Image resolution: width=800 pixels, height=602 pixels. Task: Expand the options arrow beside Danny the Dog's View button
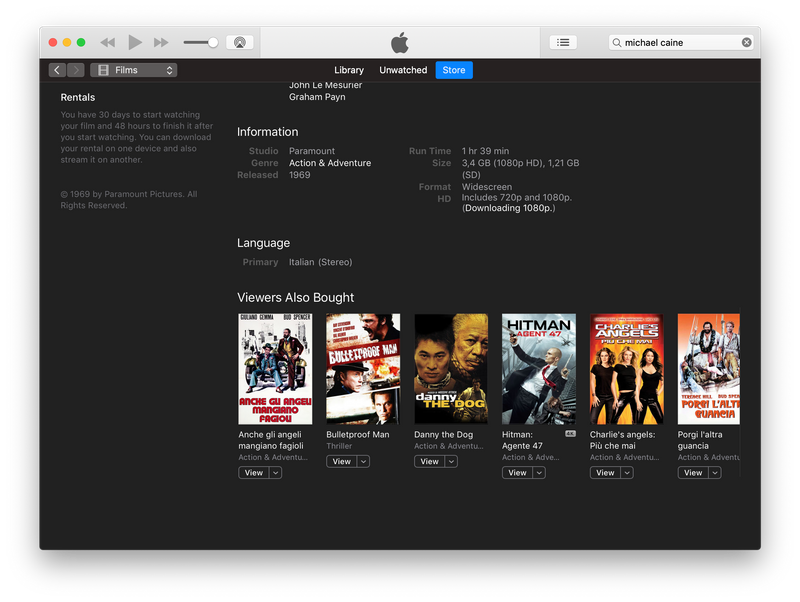[451, 462]
